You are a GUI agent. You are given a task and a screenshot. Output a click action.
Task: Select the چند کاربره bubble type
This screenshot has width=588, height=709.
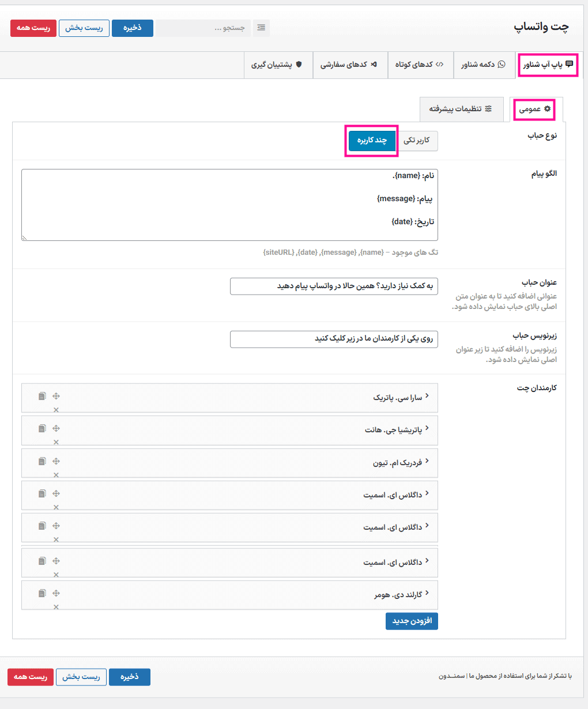[372, 141]
